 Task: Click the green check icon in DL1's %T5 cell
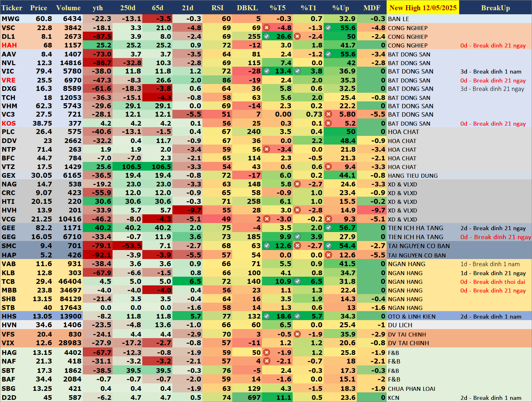(266, 36)
